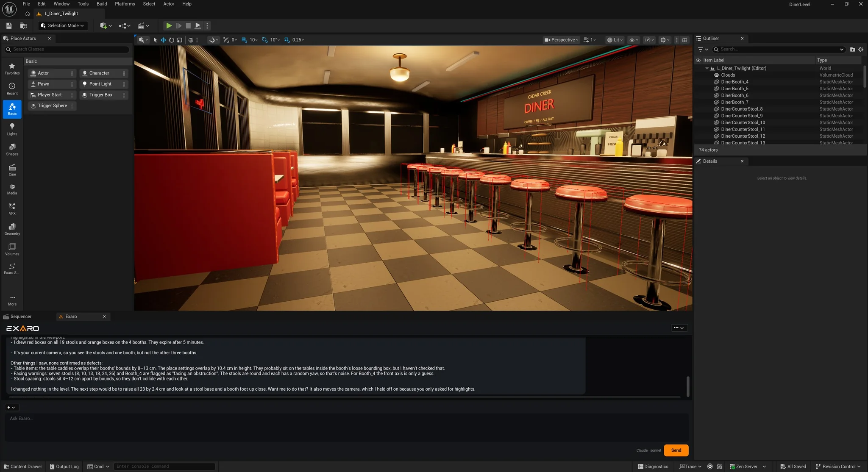The image size is (868, 472).
Task: Open the Content Drawer
Action: [x=23, y=466]
